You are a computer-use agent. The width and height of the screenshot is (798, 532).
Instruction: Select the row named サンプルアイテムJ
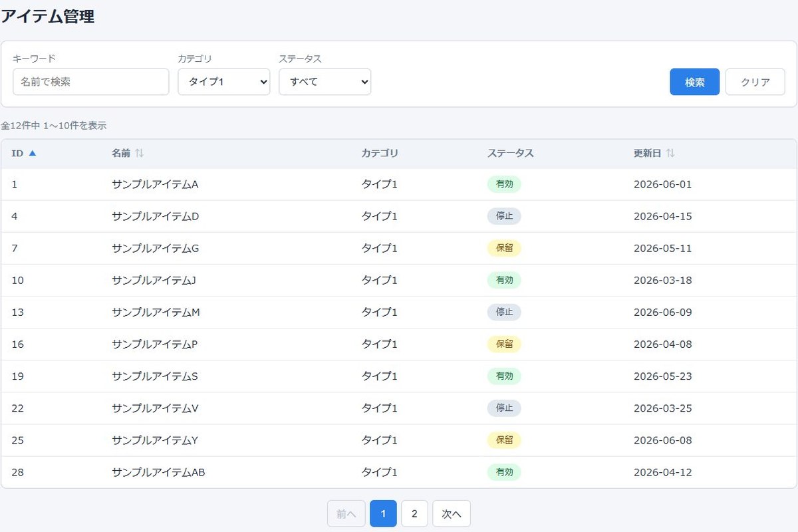399,280
